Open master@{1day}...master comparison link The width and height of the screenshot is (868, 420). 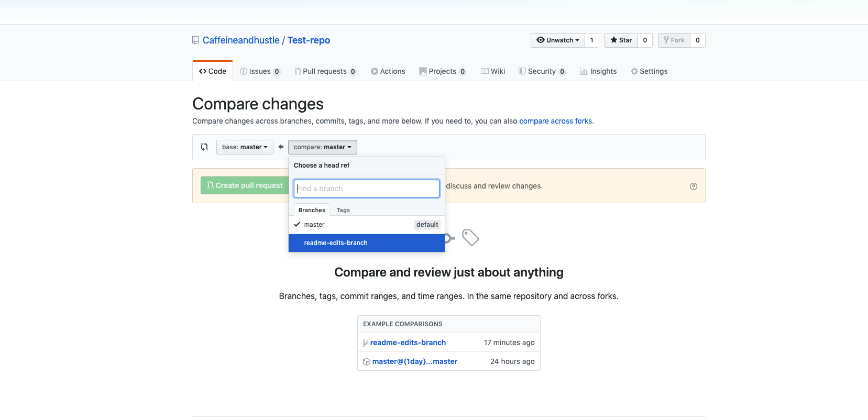tap(415, 361)
